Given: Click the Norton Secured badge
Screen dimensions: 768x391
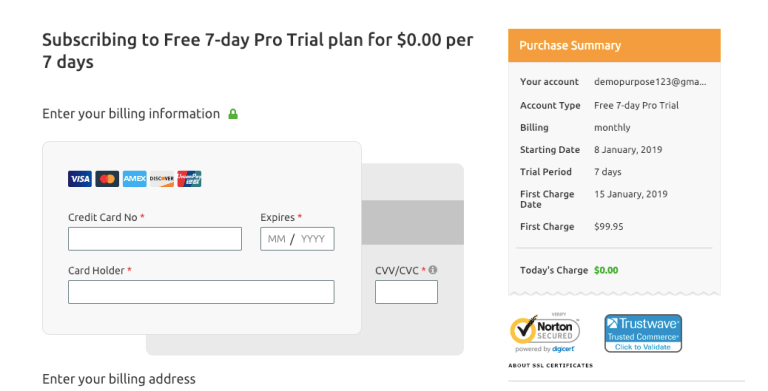Looking at the screenshot, I should click(x=545, y=331).
